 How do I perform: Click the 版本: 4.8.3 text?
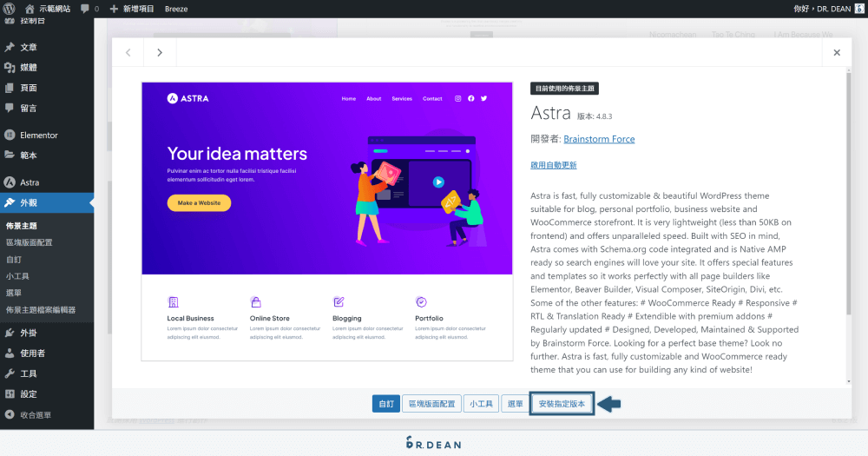[x=595, y=116]
